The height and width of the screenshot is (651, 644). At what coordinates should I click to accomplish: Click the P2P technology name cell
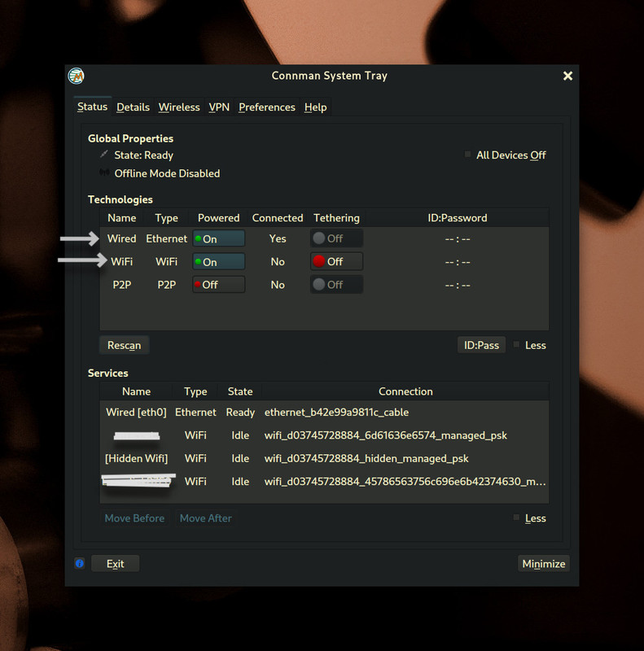click(x=122, y=285)
